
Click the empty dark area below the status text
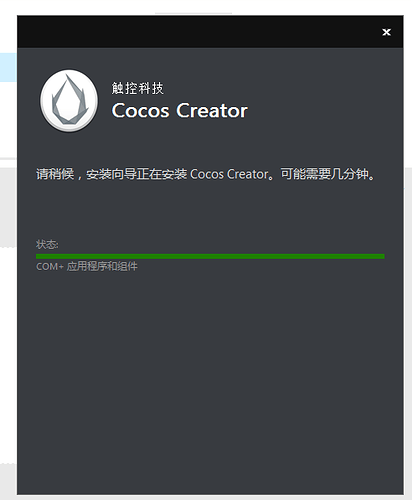(x=210, y=383)
